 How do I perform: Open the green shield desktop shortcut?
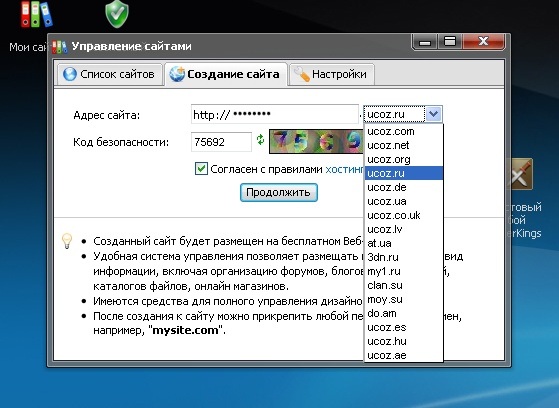117,14
